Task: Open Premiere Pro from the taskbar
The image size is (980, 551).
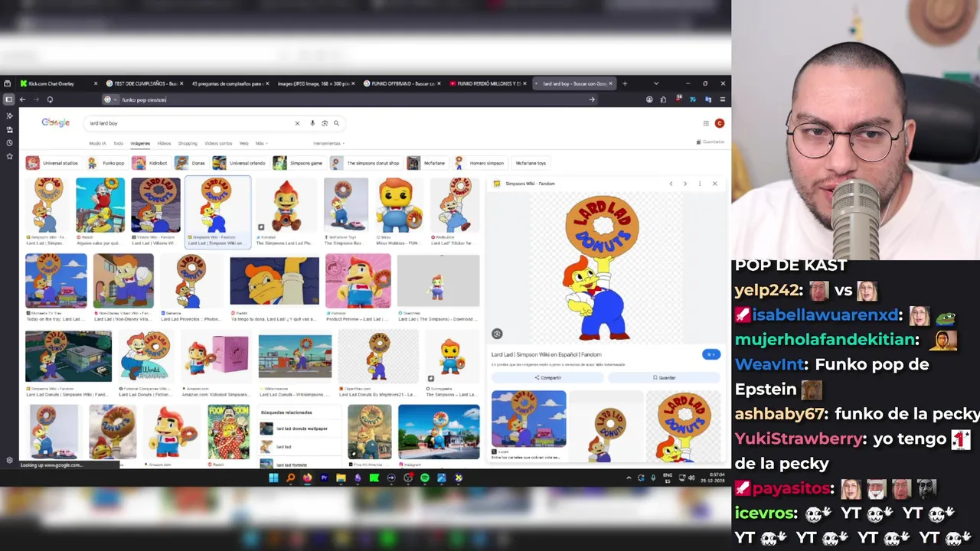Action: tap(324, 478)
